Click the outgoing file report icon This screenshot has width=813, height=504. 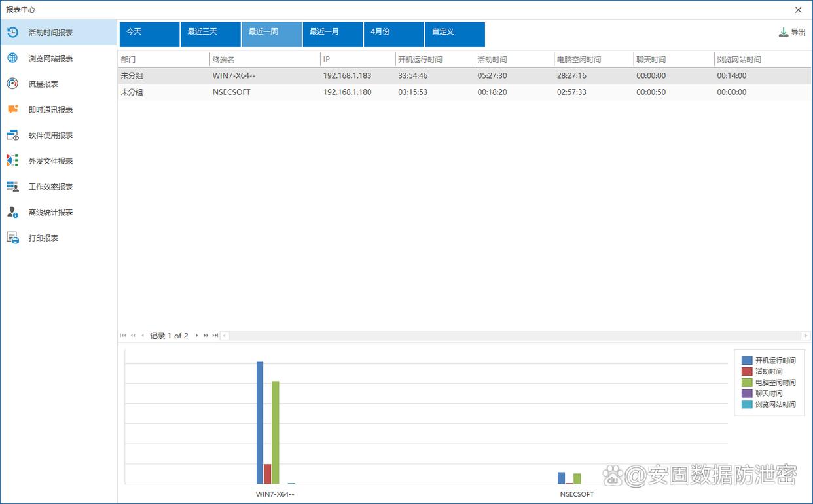(x=12, y=160)
